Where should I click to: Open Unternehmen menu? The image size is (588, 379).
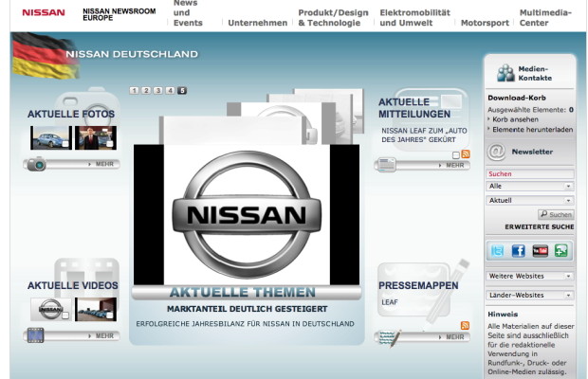click(258, 23)
